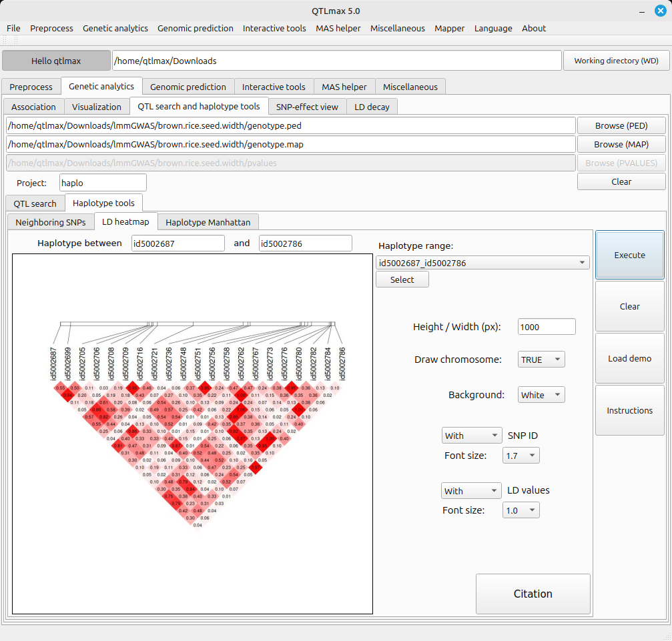Image resolution: width=672 pixels, height=641 pixels.
Task: Expand the Haplotype range dropdown
Action: pyautogui.click(x=482, y=263)
